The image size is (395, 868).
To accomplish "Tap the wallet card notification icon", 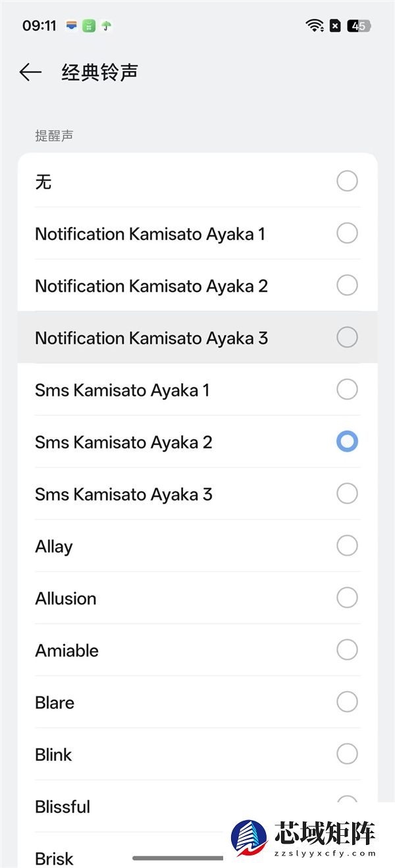I will click(x=72, y=26).
